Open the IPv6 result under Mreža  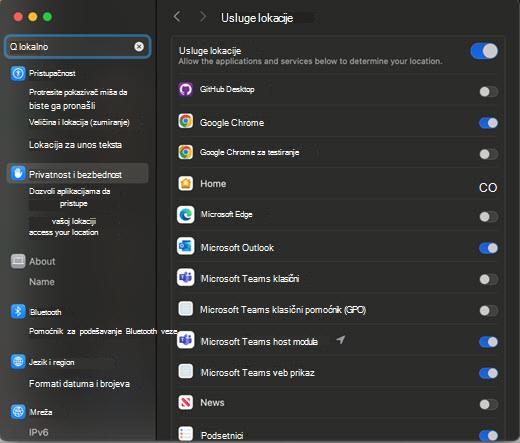39,432
